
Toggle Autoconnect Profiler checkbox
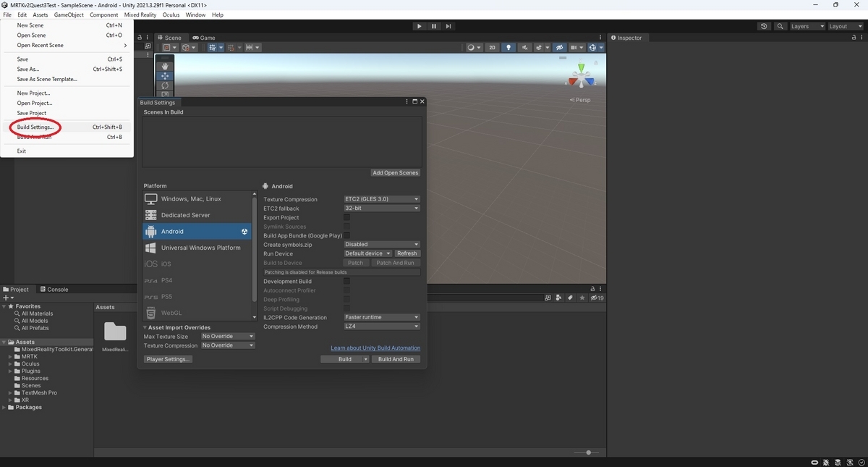(x=346, y=290)
